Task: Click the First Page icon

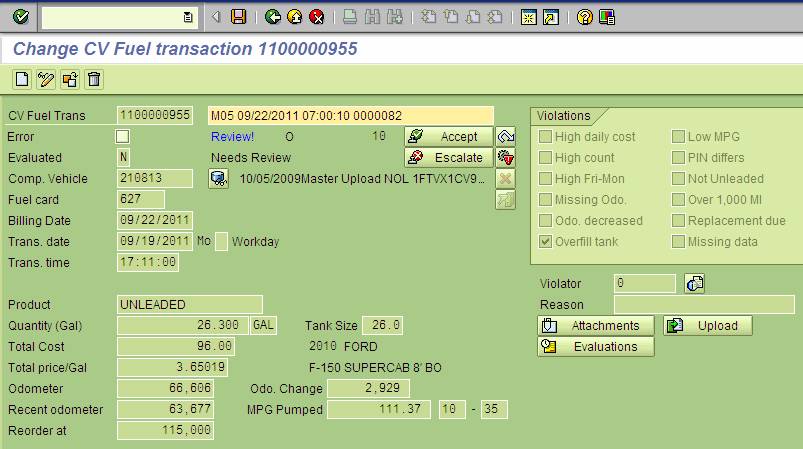Action: [428, 17]
